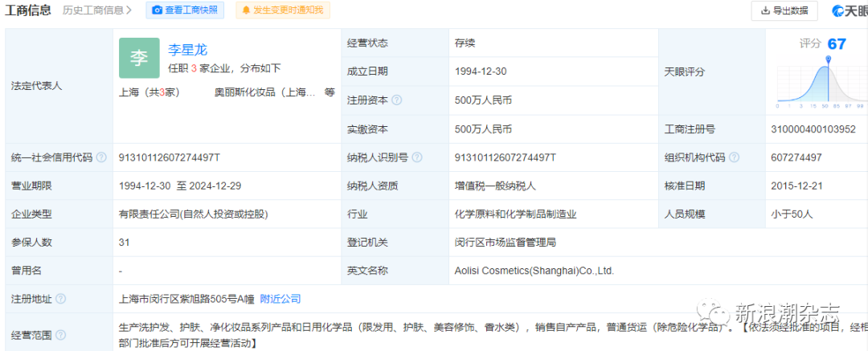Open legal representative 李星龙 link

tap(187, 51)
